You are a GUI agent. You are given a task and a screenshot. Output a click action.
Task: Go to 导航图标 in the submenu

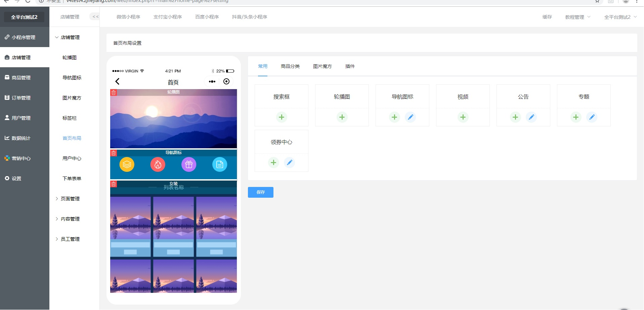[x=72, y=78]
